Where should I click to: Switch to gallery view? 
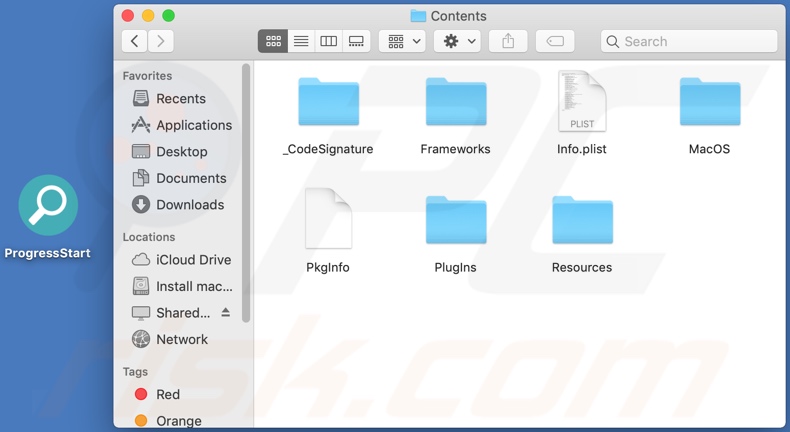click(x=356, y=41)
